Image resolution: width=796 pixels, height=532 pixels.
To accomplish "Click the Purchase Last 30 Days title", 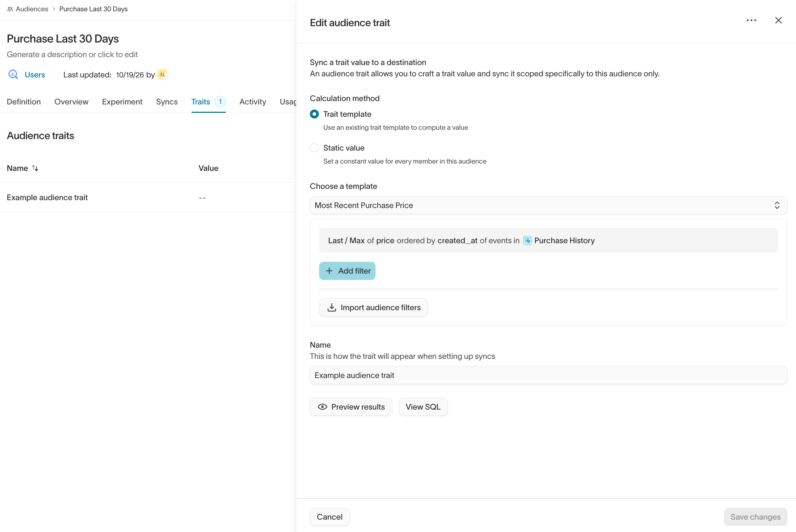I will (63, 39).
